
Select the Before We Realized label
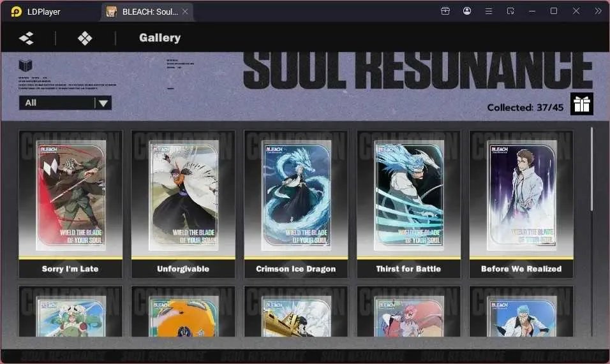coord(521,269)
